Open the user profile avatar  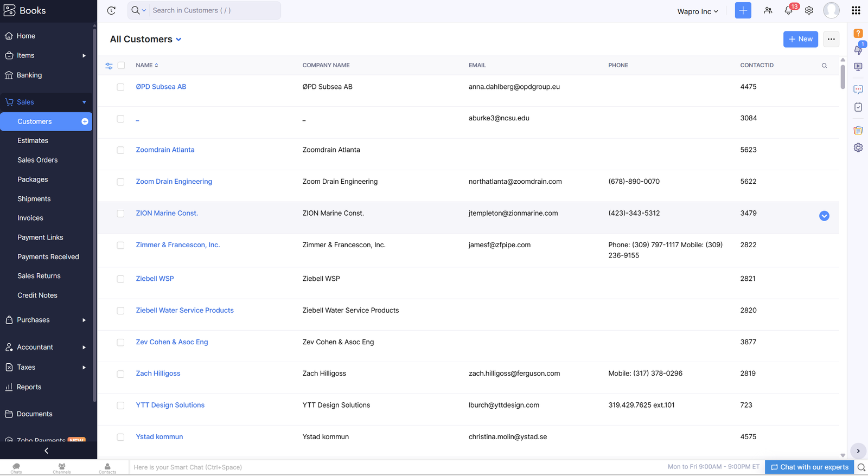pyautogui.click(x=831, y=10)
